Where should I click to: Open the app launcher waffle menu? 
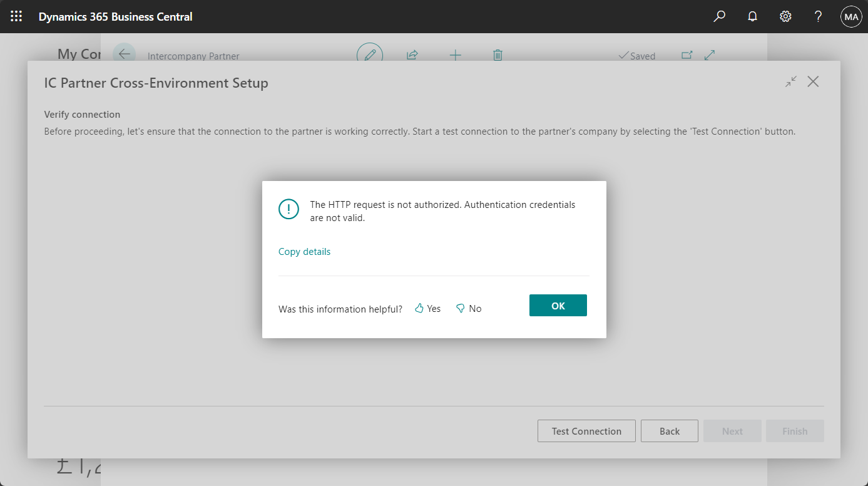pyautogui.click(x=16, y=17)
